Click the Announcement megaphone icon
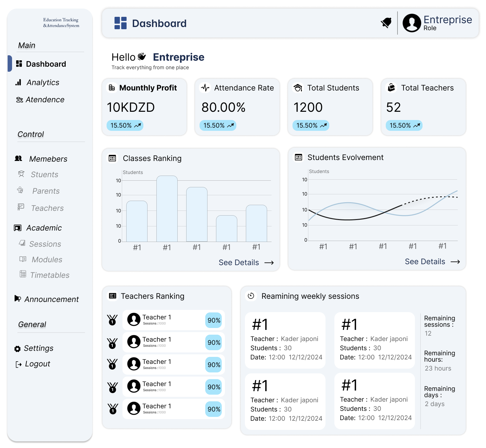486x448 pixels. 18,299
